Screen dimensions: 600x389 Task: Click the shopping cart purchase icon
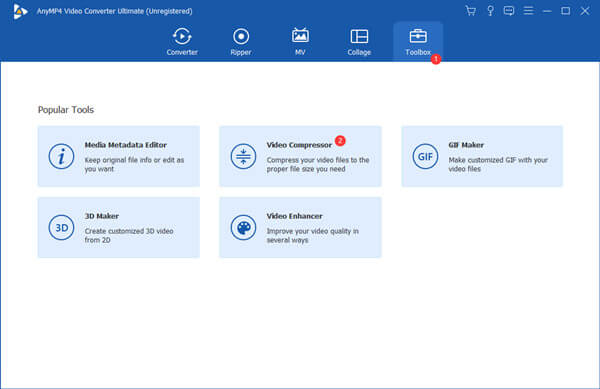point(471,11)
